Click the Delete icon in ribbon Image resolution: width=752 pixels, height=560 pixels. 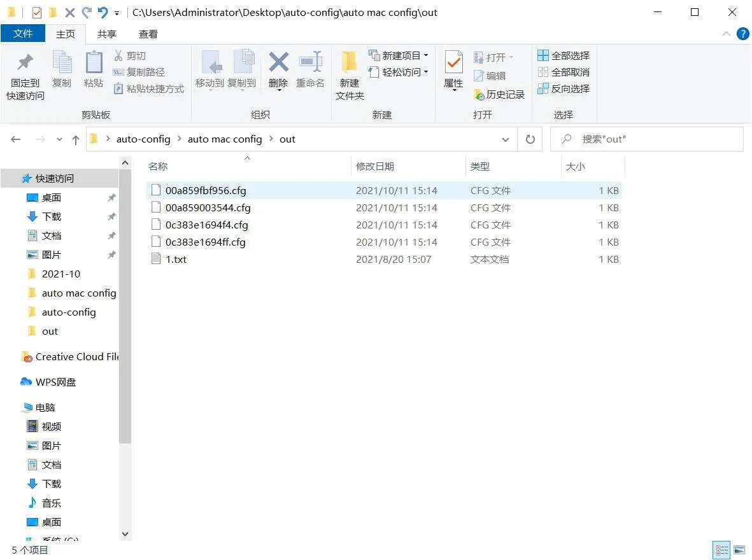pos(278,64)
